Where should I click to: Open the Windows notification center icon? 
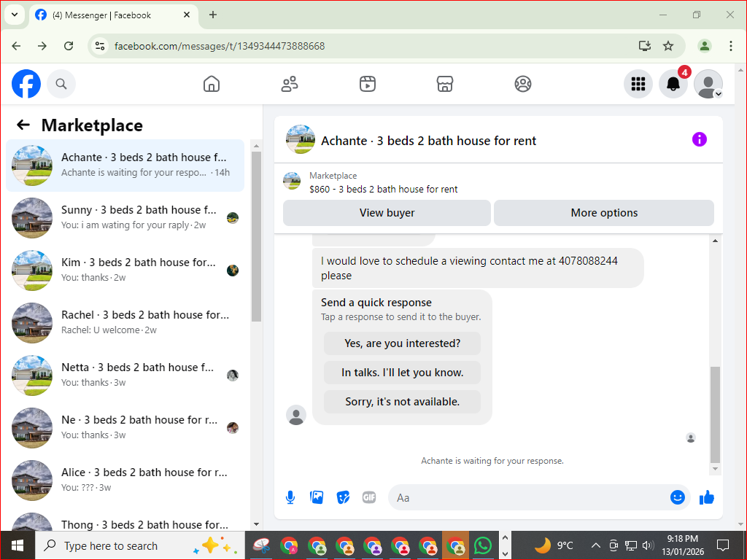coord(723,545)
